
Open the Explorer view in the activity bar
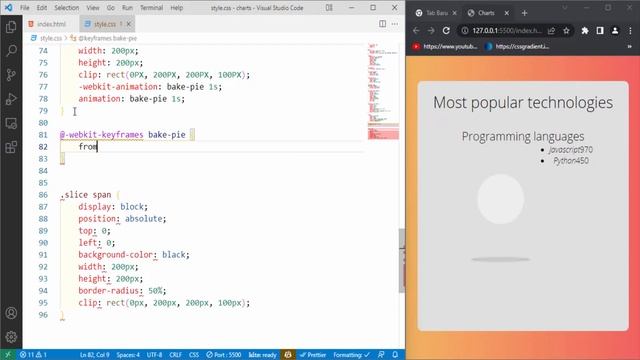[11, 27]
